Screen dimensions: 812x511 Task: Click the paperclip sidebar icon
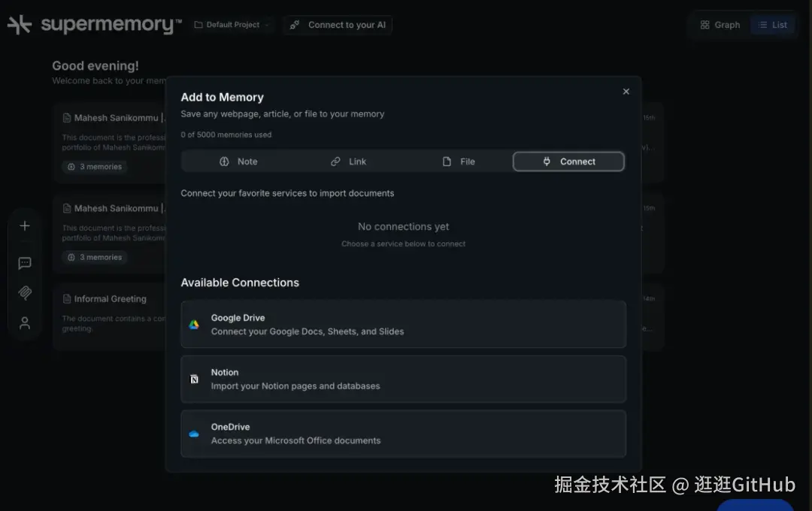point(24,293)
